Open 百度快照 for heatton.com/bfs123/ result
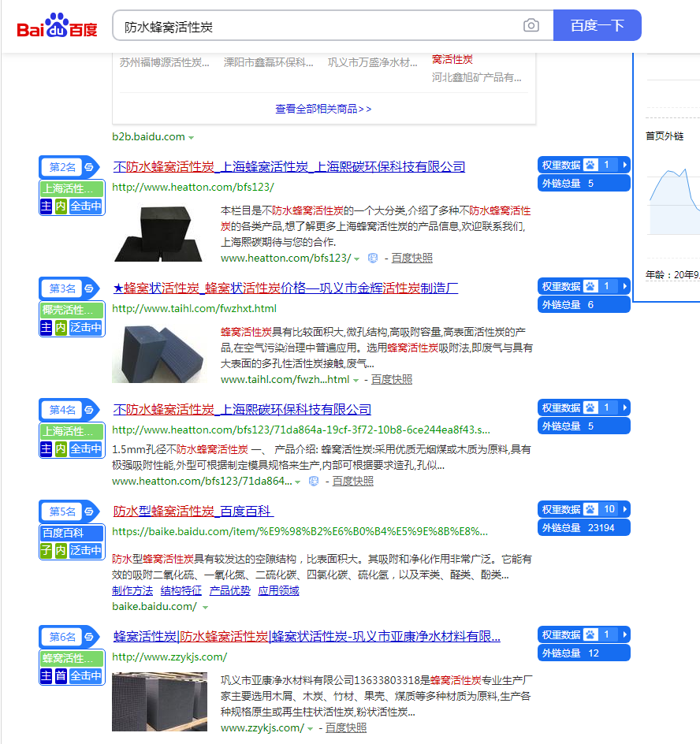 click(412, 259)
